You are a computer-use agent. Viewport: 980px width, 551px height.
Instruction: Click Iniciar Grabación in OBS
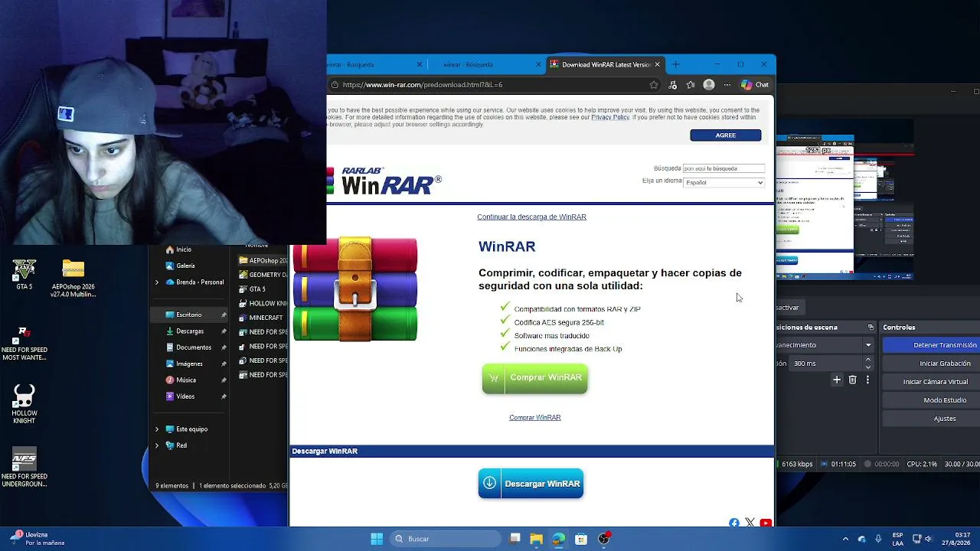[x=930, y=364]
